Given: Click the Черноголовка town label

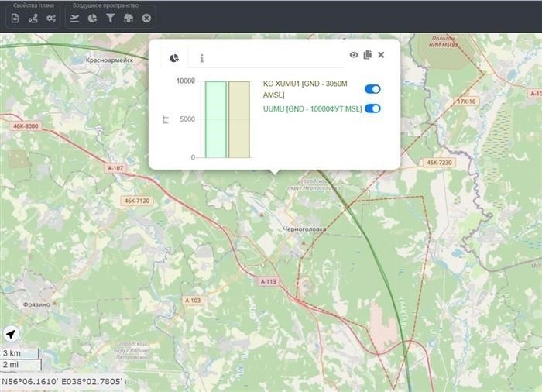Looking at the screenshot, I should [x=304, y=229].
